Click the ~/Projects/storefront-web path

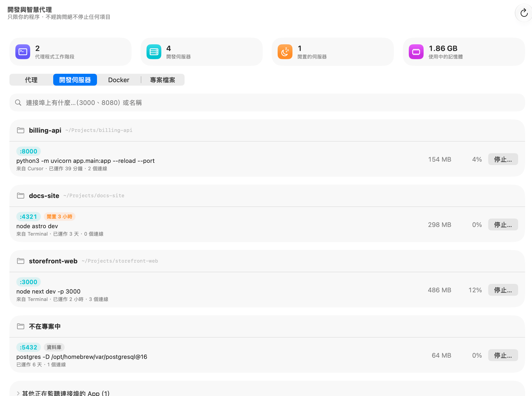[x=120, y=261]
